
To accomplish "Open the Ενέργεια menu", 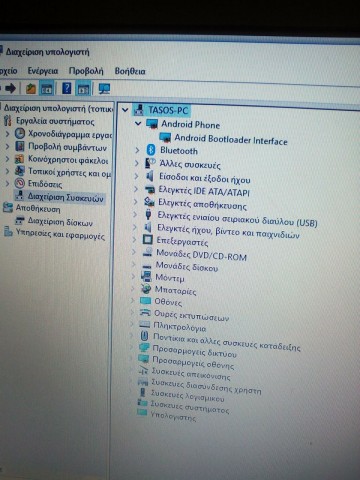I will click(x=43, y=71).
